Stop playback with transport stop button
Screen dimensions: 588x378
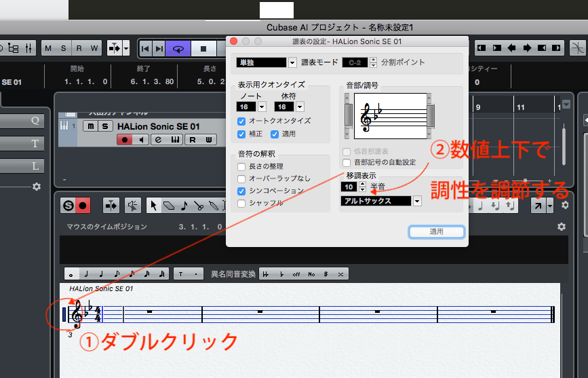click(203, 48)
